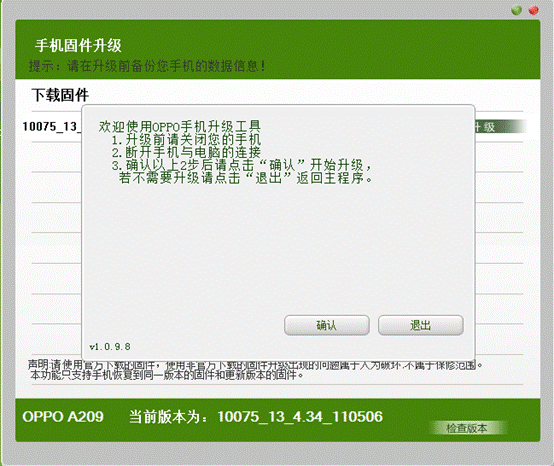Click the 手机固件升级 title
This screenshot has height=466, width=554.
pos(78,46)
